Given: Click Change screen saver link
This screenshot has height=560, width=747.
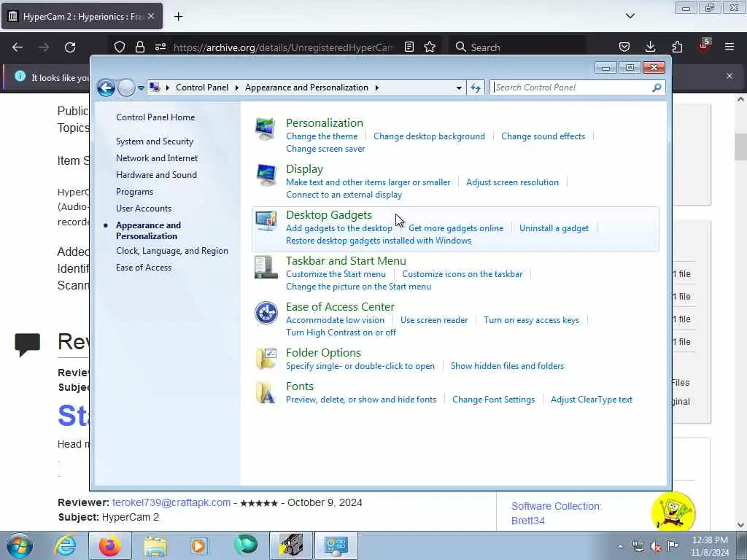Looking at the screenshot, I should coord(325,149).
